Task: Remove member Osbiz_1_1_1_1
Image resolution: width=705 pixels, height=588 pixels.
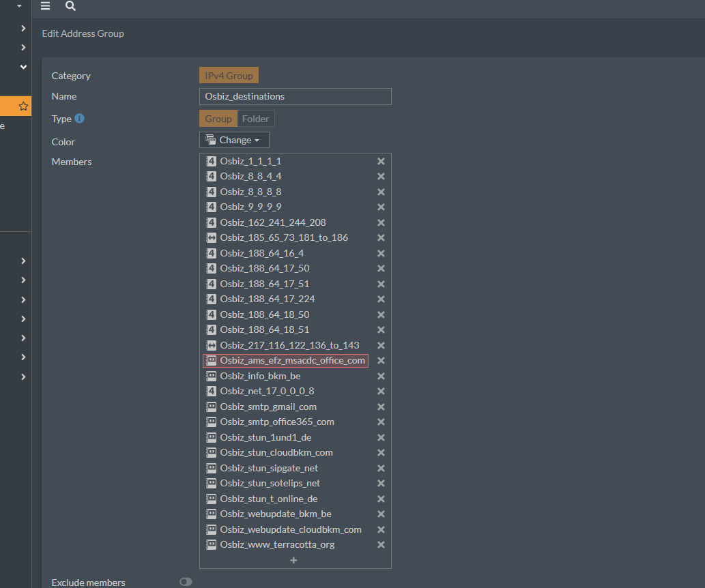Action: point(381,161)
